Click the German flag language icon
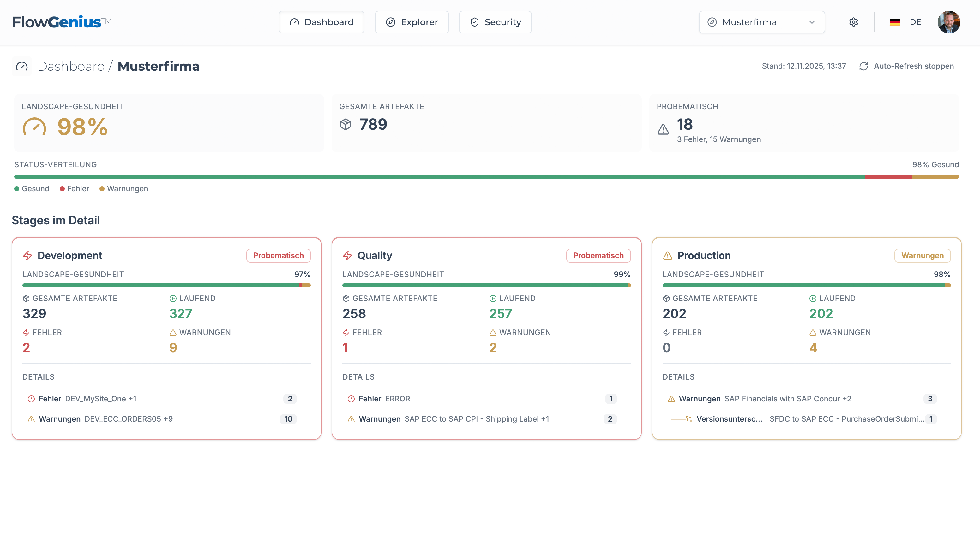 [x=894, y=22]
